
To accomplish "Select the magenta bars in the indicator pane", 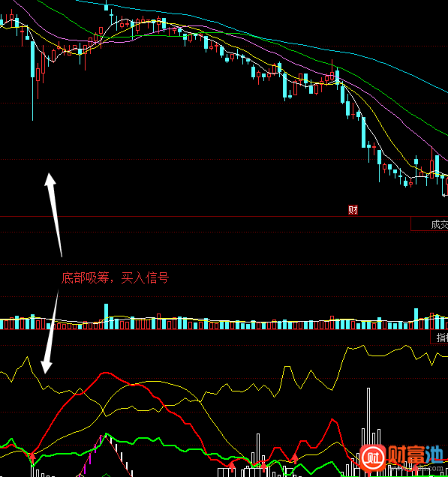I will pos(92,454).
